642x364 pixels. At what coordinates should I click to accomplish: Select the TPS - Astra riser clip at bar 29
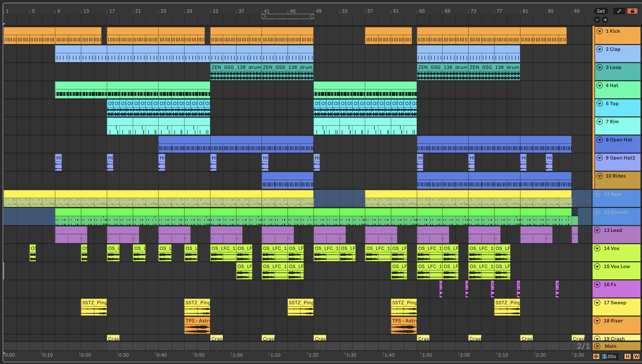pyautogui.click(x=197, y=325)
